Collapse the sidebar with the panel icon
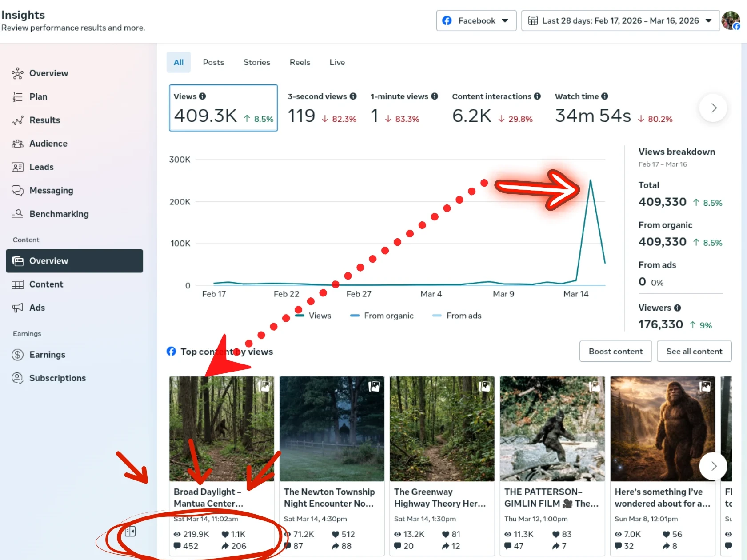Screen dimensions: 747x560 130,531
